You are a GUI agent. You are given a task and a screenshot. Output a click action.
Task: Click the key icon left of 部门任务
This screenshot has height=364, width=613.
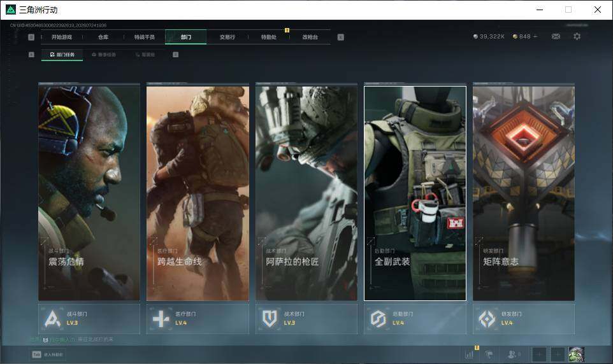click(x=31, y=55)
